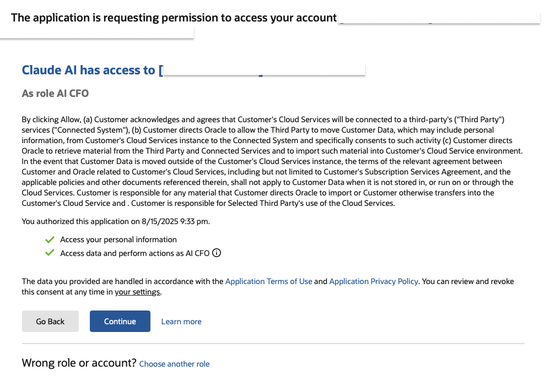This screenshot has width=556, height=392.
Task: Click the 'By clicking Allow' consent paragraph
Action: pos(272,161)
